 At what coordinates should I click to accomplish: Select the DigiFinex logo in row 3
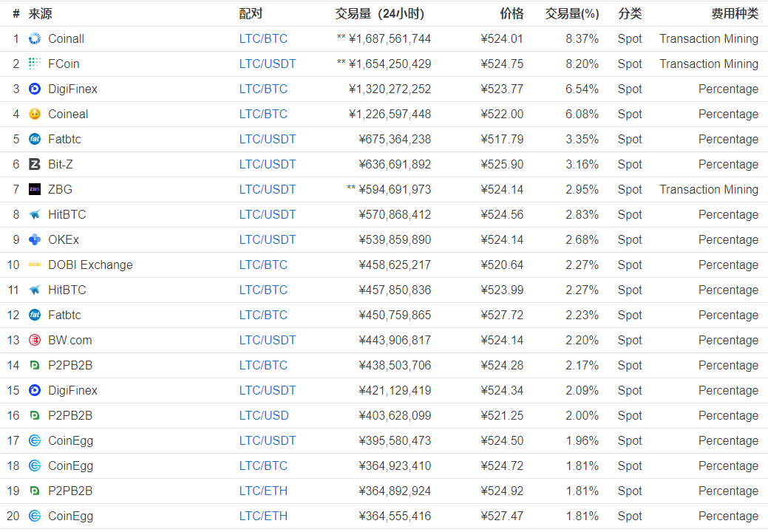tap(34, 89)
